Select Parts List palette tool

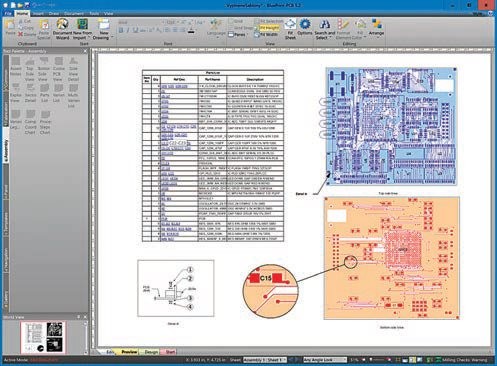click(x=44, y=93)
